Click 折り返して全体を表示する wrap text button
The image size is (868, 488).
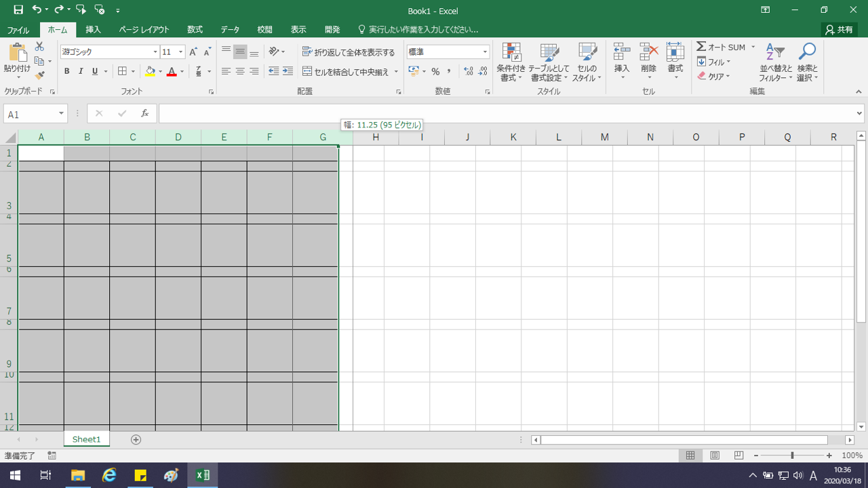[x=349, y=52]
